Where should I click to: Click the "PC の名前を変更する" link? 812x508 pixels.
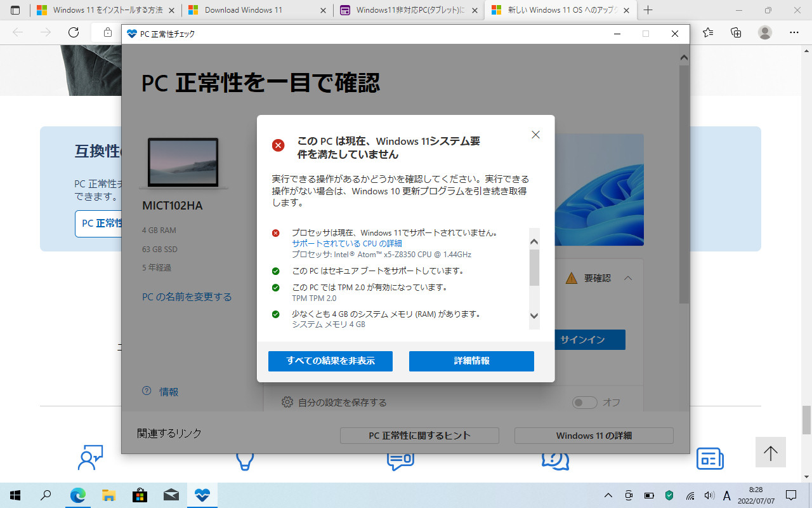coord(187,297)
